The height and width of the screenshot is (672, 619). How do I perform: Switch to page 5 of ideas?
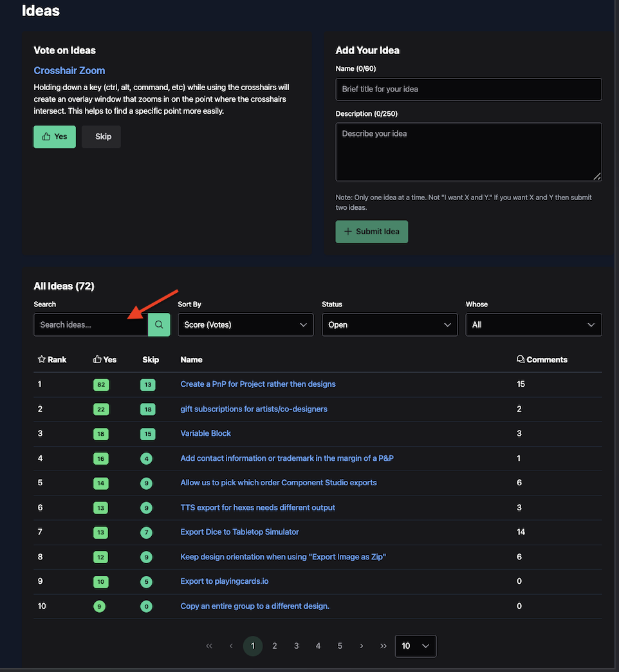tap(340, 646)
